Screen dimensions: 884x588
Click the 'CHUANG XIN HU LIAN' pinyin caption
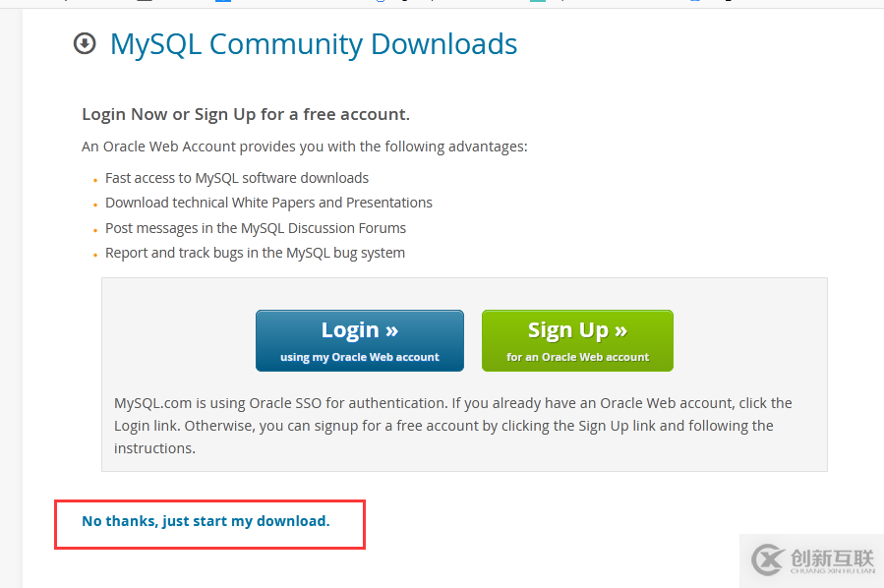[x=832, y=571]
